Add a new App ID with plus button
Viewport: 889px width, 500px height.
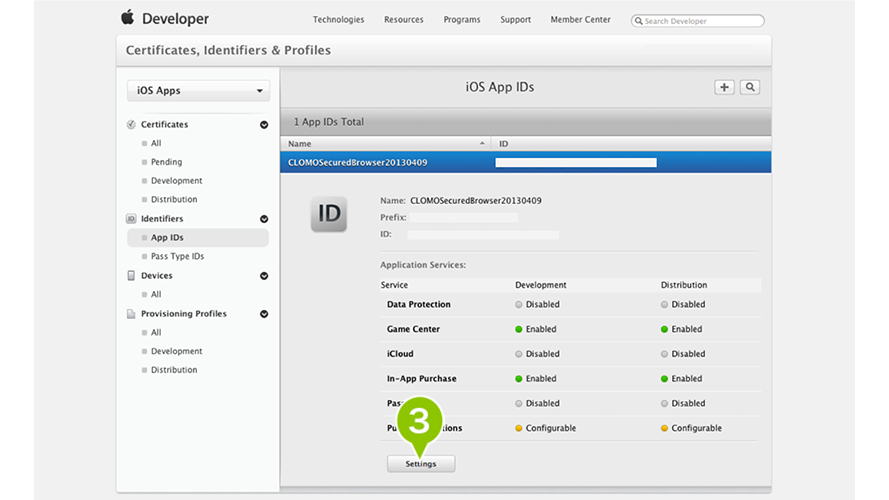724,87
